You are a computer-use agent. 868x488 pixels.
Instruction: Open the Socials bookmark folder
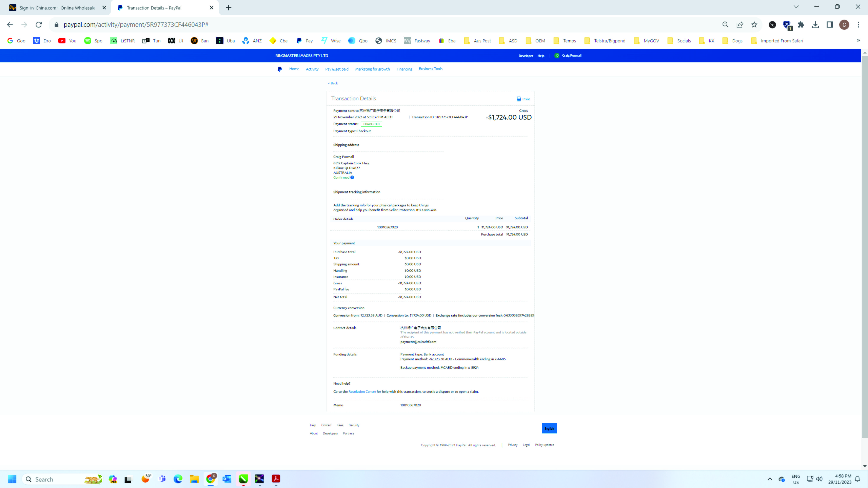679,41
